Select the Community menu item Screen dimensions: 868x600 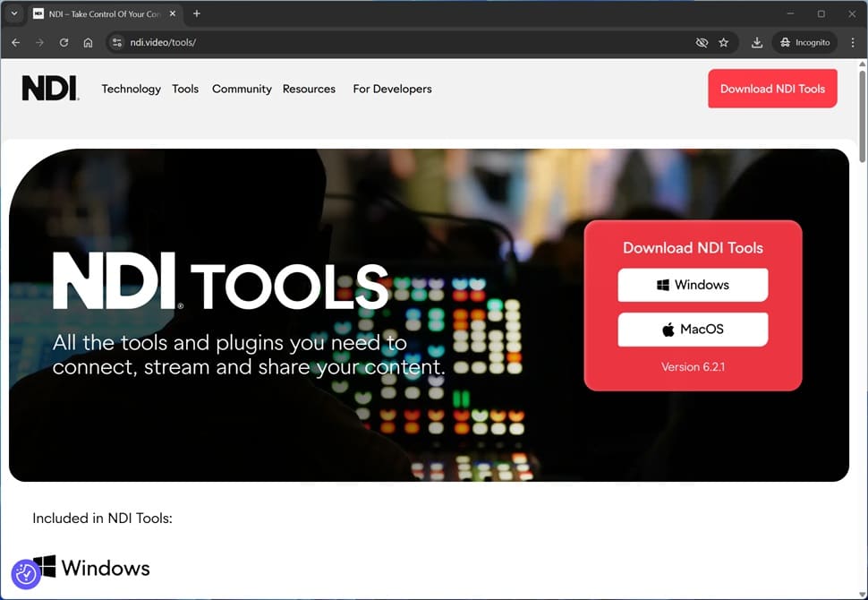tap(242, 89)
